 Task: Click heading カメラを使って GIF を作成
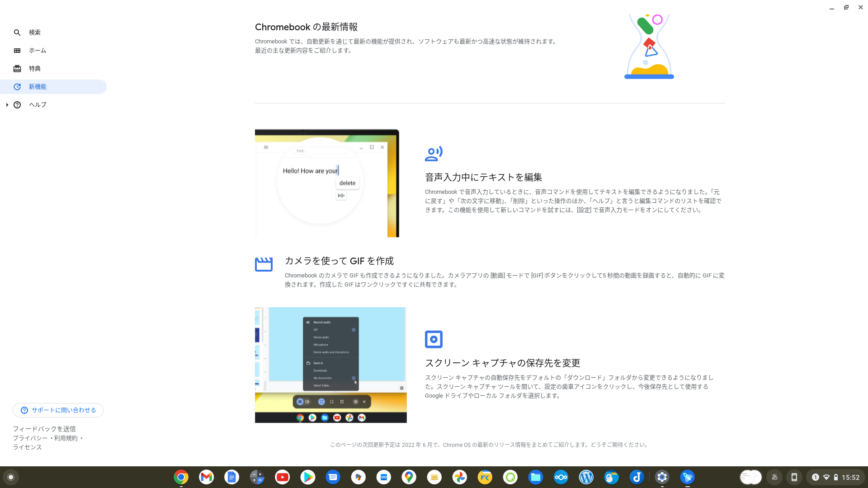tap(339, 261)
